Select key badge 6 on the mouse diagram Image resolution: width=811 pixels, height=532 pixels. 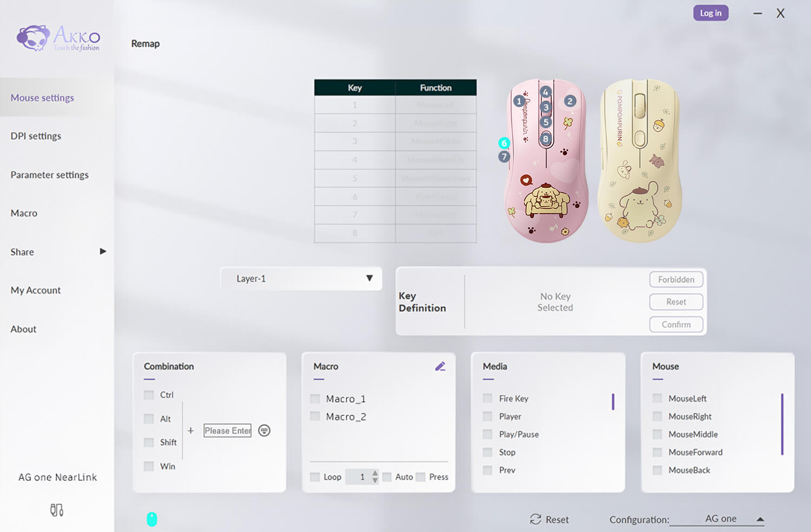504,143
